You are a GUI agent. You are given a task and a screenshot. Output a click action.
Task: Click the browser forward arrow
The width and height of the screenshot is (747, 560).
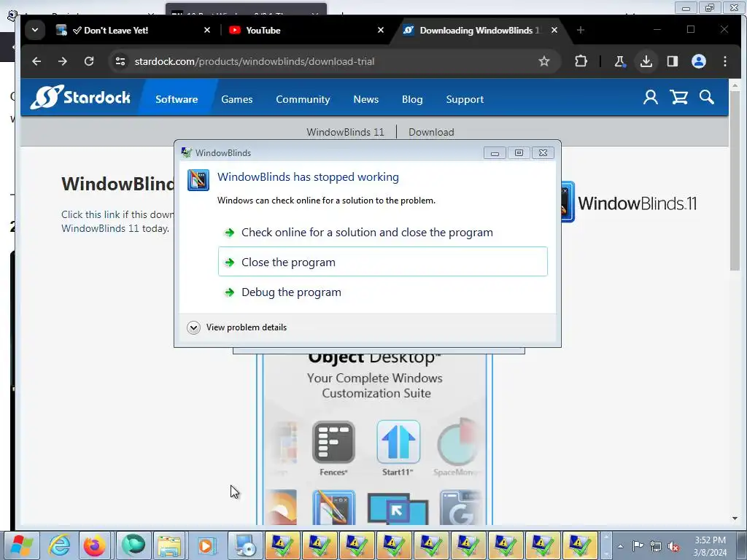click(x=63, y=61)
